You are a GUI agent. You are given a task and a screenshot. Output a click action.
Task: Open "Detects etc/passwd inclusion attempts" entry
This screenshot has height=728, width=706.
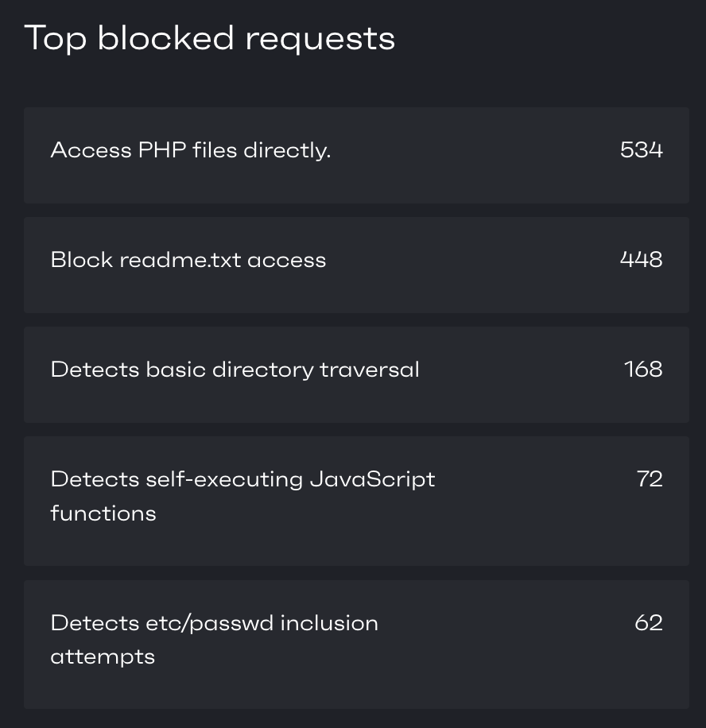[214, 640]
